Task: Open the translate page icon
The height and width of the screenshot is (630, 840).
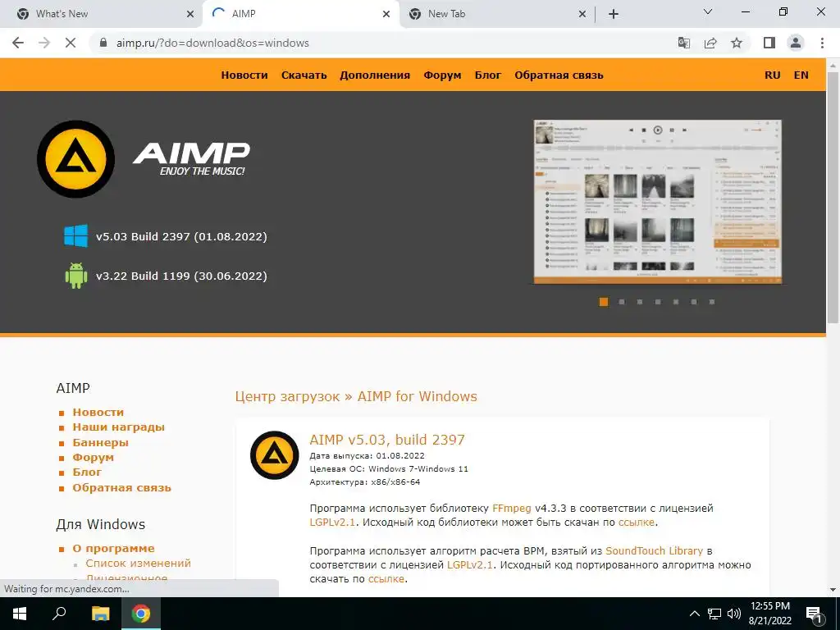Action: tap(684, 43)
